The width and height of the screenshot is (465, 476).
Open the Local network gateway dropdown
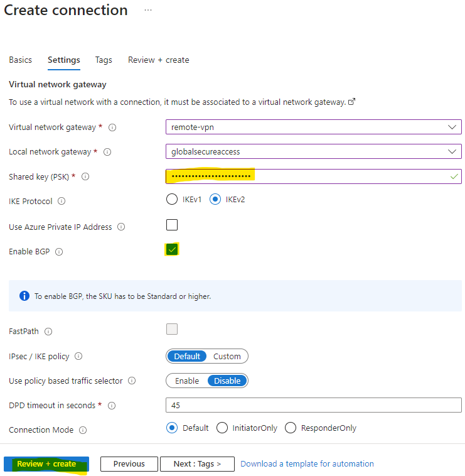click(313, 151)
